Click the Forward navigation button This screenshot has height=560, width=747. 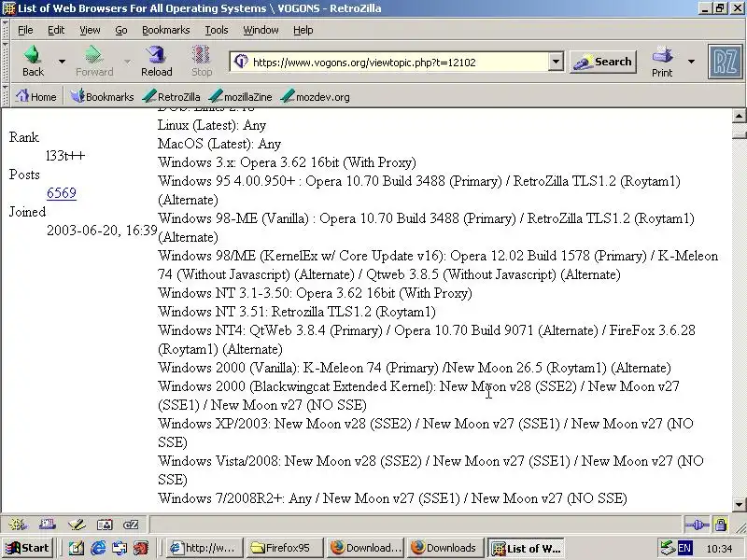(x=94, y=61)
